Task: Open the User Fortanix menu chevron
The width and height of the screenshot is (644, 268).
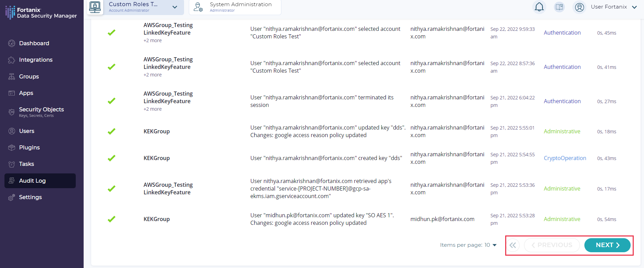Action: click(634, 7)
